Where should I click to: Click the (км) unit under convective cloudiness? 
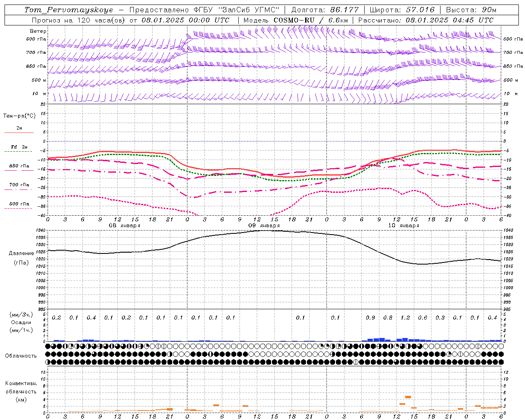(21, 399)
